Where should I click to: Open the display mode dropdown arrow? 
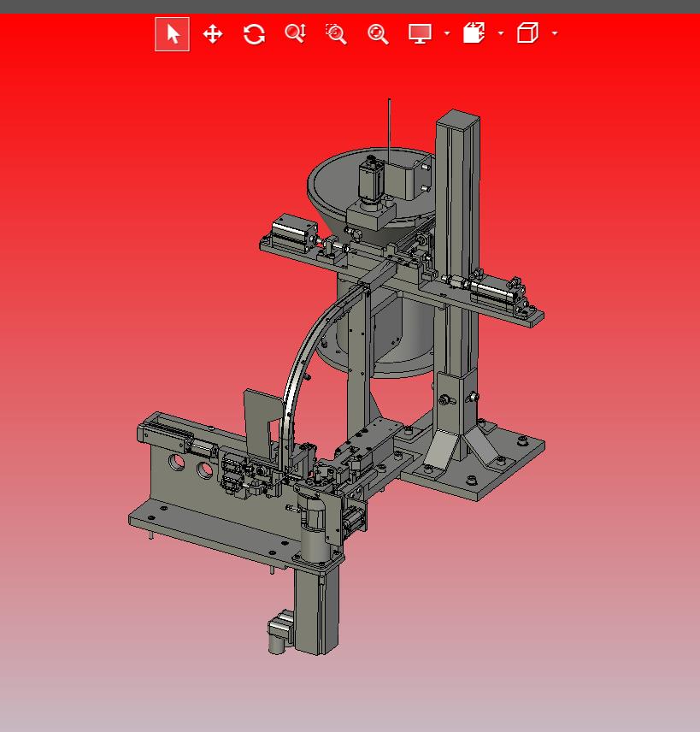click(447, 33)
